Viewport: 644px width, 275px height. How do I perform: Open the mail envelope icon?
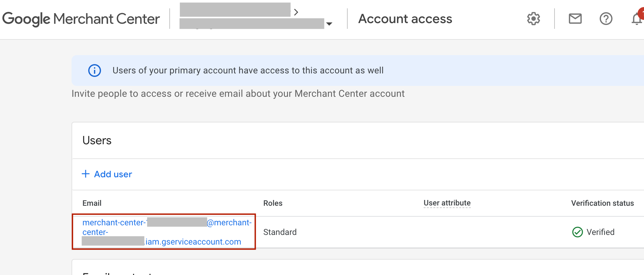pyautogui.click(x=575, y=19)
